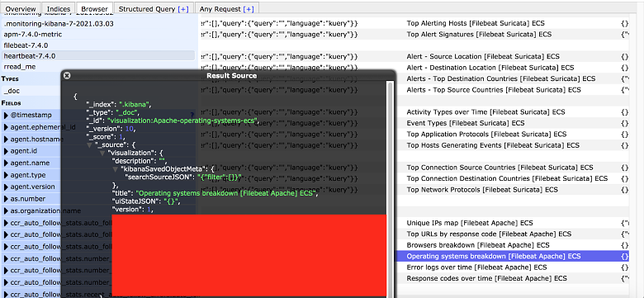Open the Indices tab

click(59, 8)
